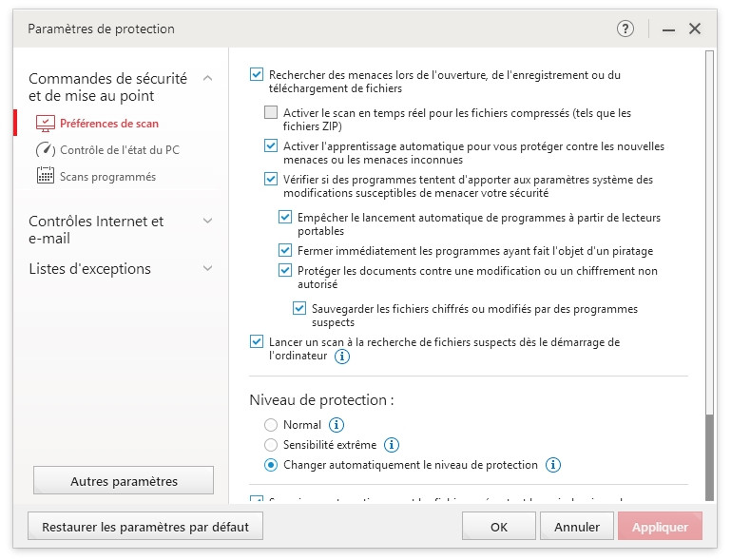Click the Contrôle de l'état du PC gauge icon
This screenshot has width=731, height=560.
coord(46,150)
